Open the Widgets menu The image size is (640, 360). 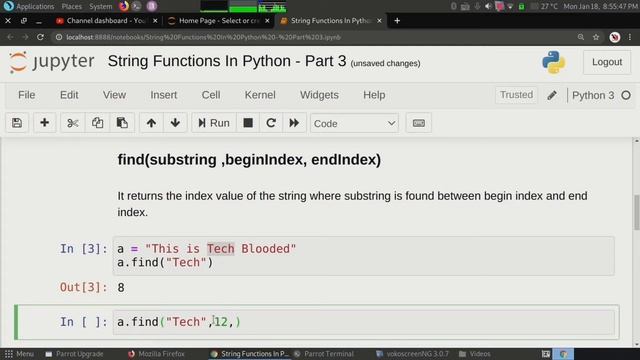(319, 95)
